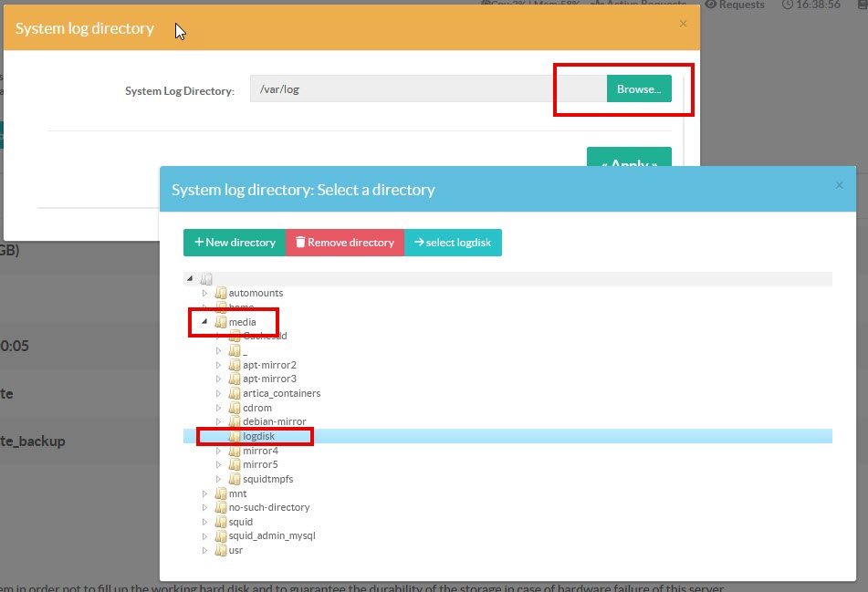This screenshot has width=868, height=592.
Task: Click the no-such-directory folder icon
Action: (221, 507)
